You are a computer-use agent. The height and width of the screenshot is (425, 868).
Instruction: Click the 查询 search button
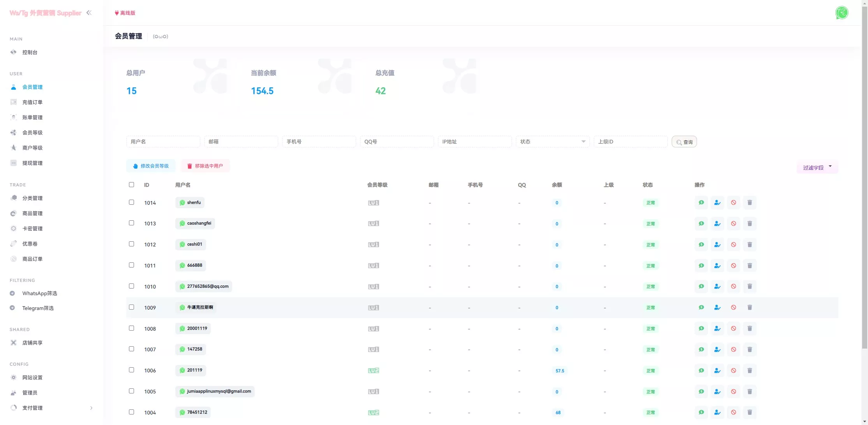click(684, 142)
